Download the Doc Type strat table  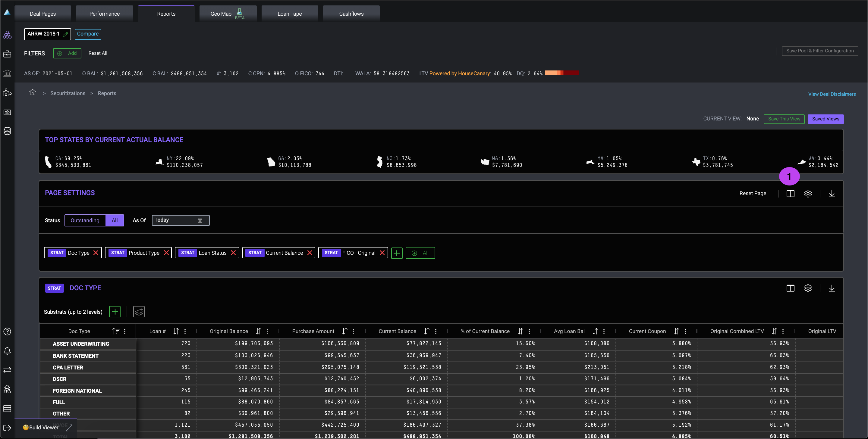tap(832, 288)
